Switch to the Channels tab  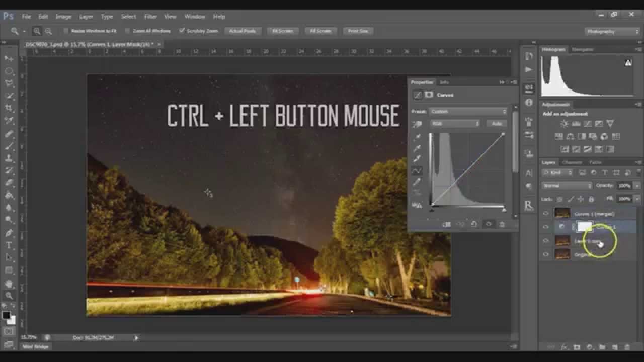click(572, 162)
